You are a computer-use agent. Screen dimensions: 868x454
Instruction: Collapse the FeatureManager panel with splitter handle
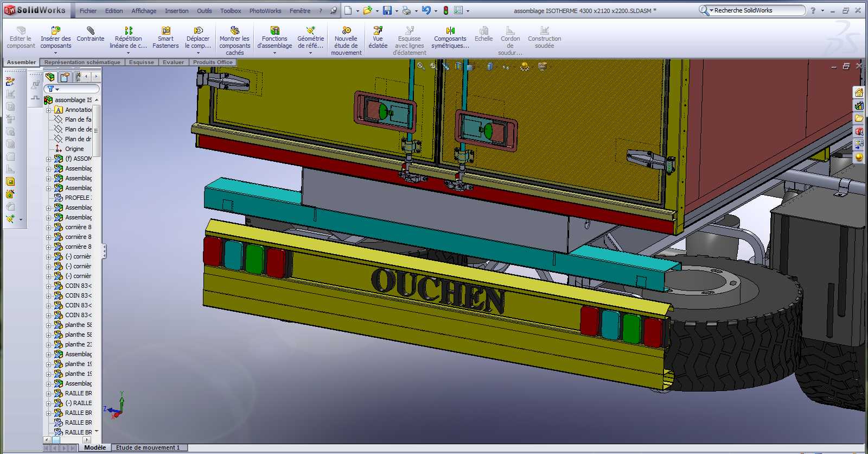coord(104,251)
